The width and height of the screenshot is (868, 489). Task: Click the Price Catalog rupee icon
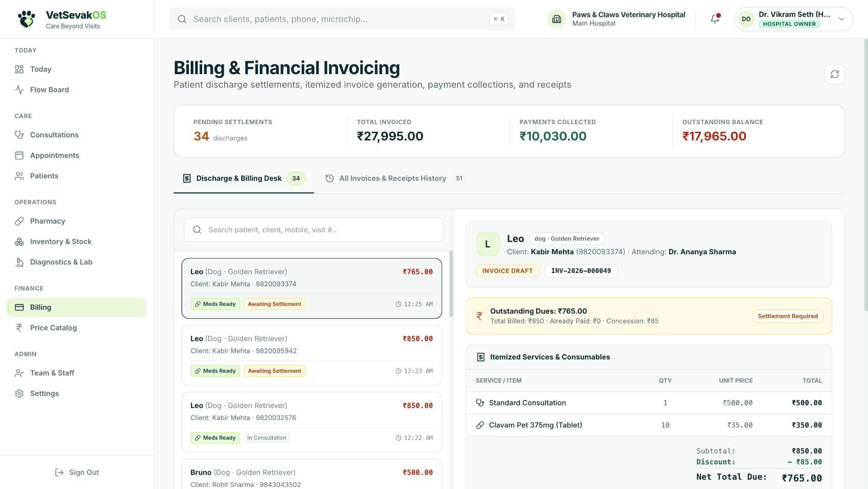pyautogui.click(x=19, y=328)
